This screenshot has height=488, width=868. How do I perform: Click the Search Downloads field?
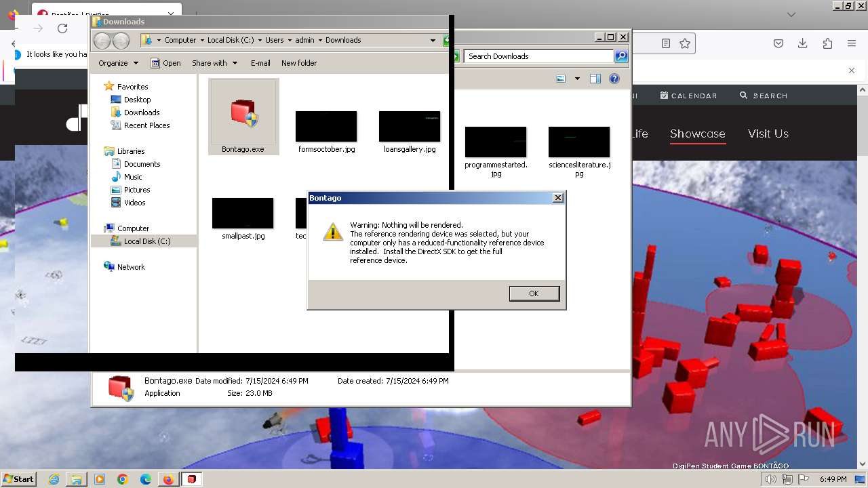point(539,56)
